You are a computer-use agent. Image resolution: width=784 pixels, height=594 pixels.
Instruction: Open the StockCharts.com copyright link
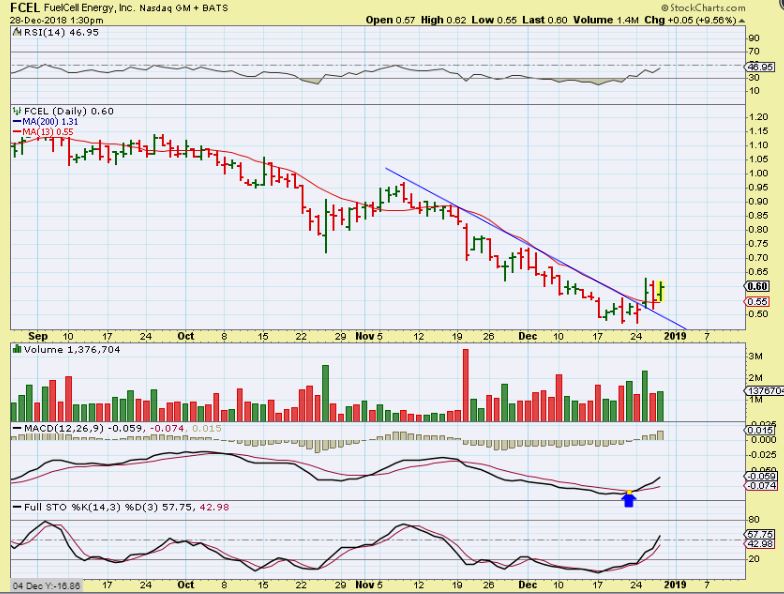click(x=703, y=8)
